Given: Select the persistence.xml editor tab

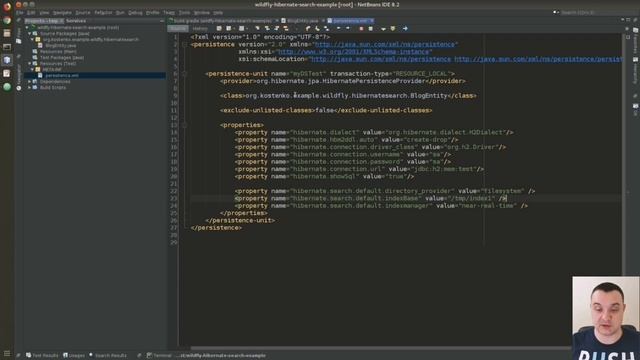Looking at the screenshot, I should (x=350, y=21).
